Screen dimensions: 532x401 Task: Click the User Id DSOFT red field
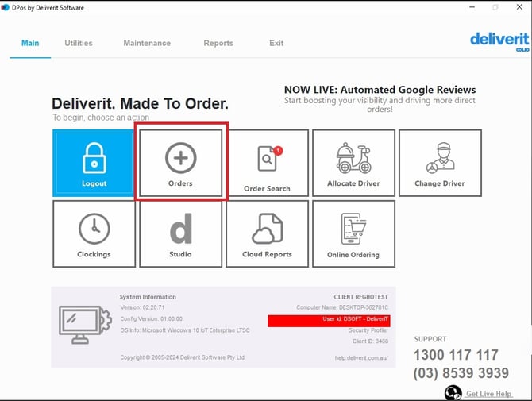[329, 321]
